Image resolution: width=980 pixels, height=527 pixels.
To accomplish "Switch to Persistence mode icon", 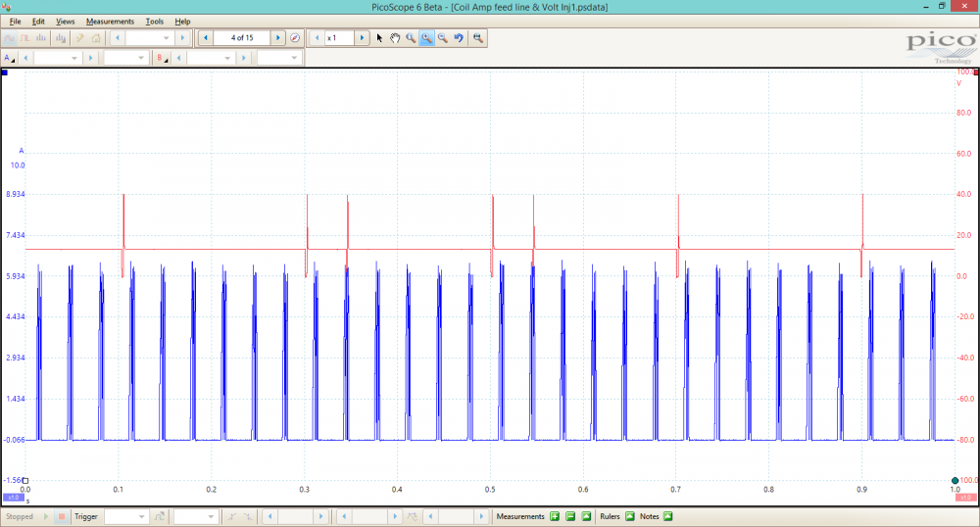I will (x=25, y=38).
